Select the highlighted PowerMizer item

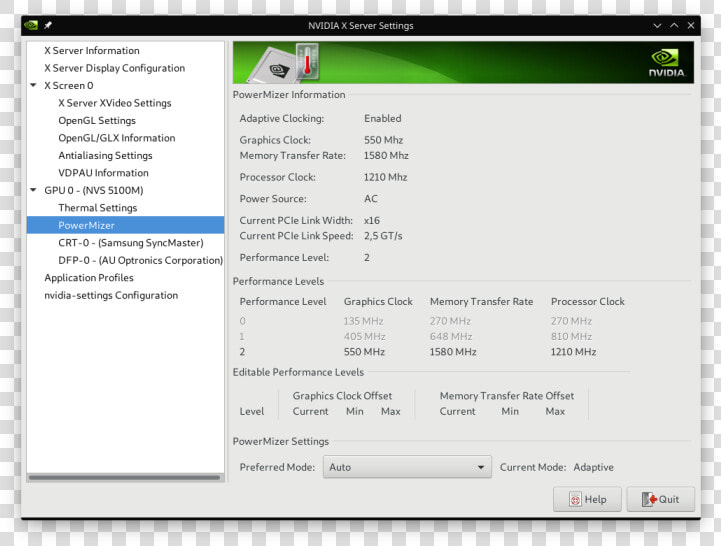(x=126, y=225)
